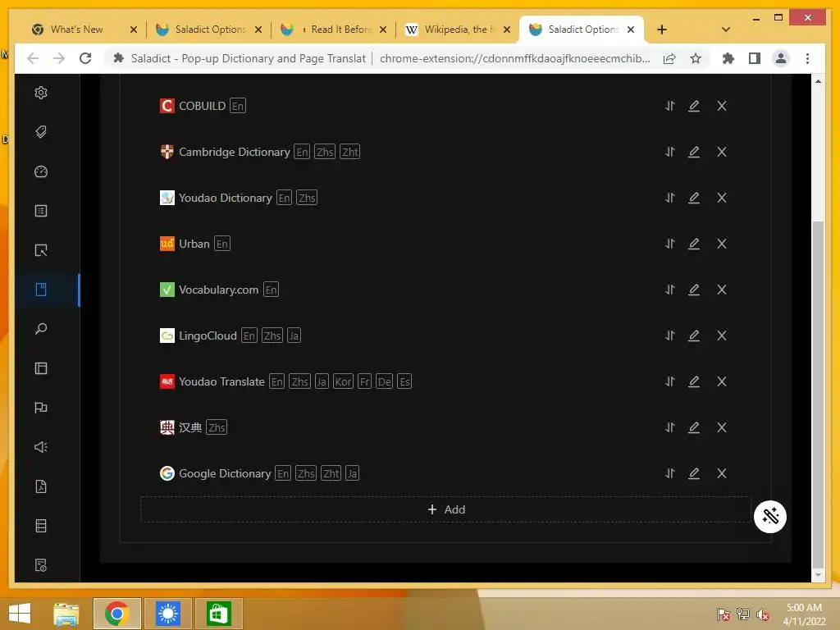Click the page vertical scrollbar thumb

818,394
